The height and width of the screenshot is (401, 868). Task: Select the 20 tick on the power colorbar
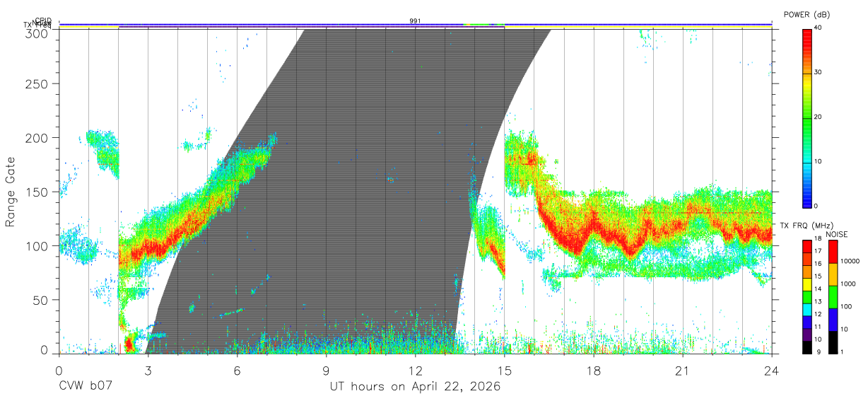(x=819, y=117)
